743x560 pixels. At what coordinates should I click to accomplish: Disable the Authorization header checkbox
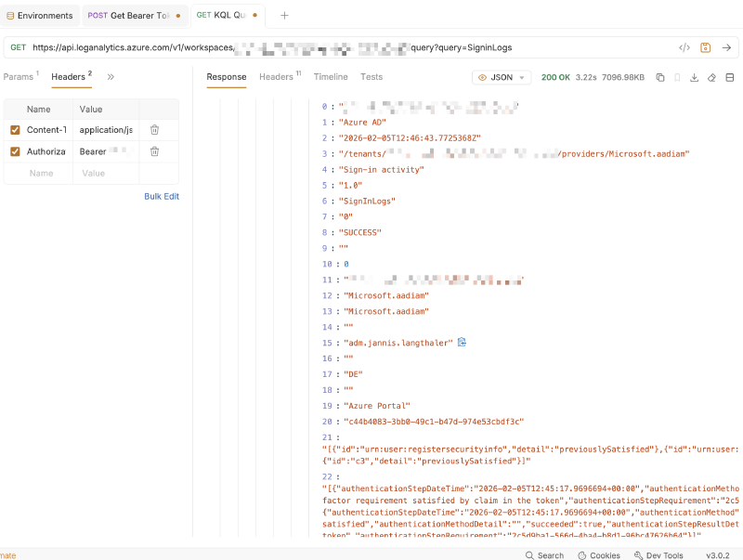tap(15, 151)
